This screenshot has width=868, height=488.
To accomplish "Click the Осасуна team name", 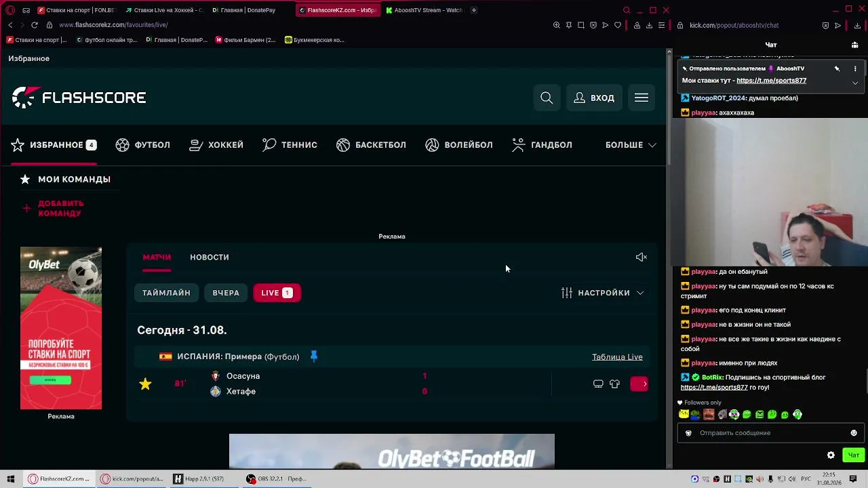I will click(243, 376).
